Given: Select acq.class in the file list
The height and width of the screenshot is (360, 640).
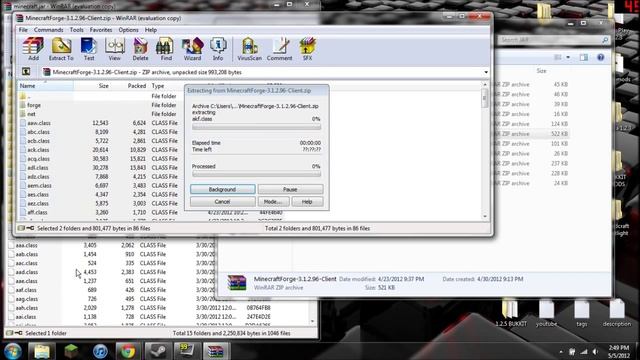Looking at the screenshot, I should (x=101, y=159).
